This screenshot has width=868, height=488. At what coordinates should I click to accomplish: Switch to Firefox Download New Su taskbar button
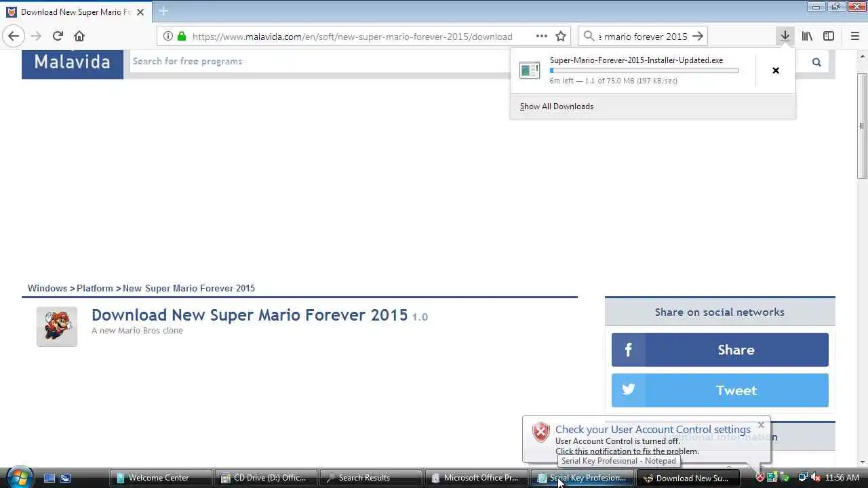[x=688, y=478]
